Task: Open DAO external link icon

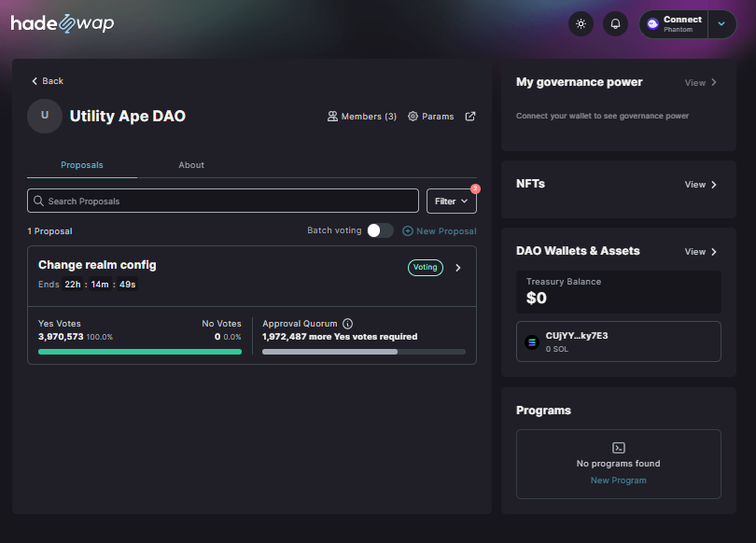Action: pyautogui.click(x=470, y=116)
